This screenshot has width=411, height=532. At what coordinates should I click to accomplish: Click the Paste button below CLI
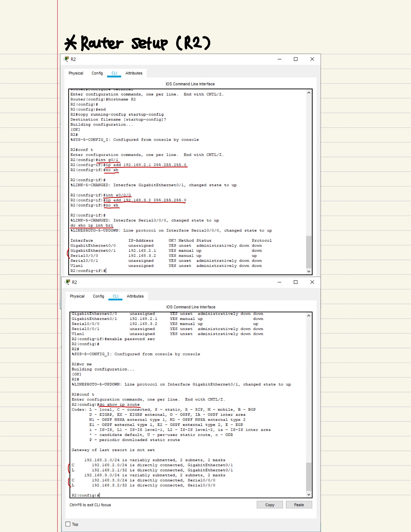299,505
